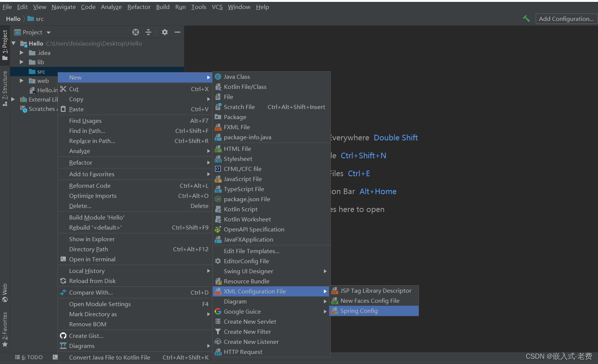This screenshot has height=364, width=598.
Task: Expand the .idea folder
Action: point(22,53)
